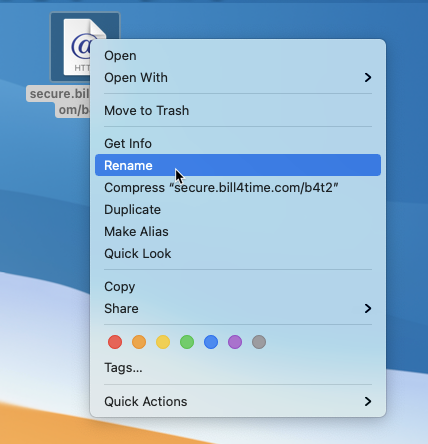The width and height of the screenshot is (428, 444).
Task: Apply the purple tag color
Action: [235, 342]
